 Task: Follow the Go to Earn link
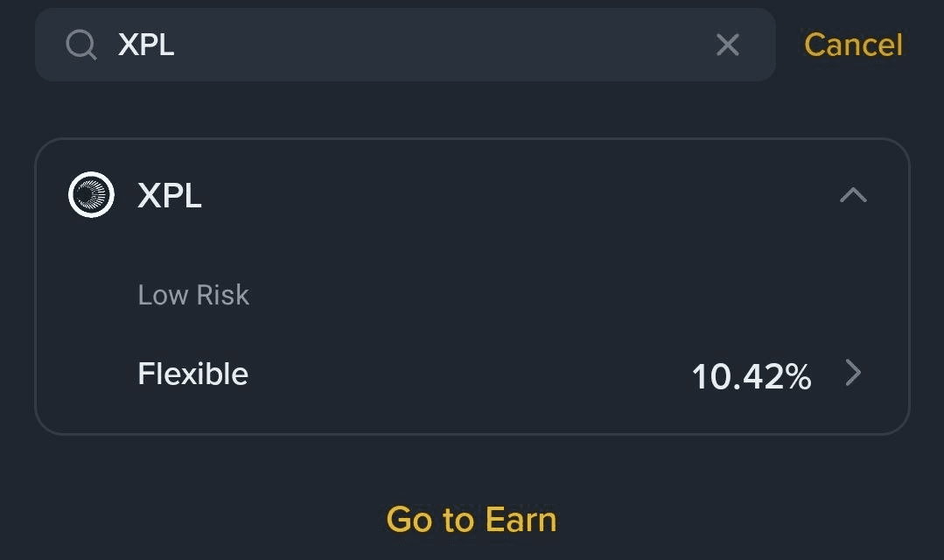pos(472,519)
